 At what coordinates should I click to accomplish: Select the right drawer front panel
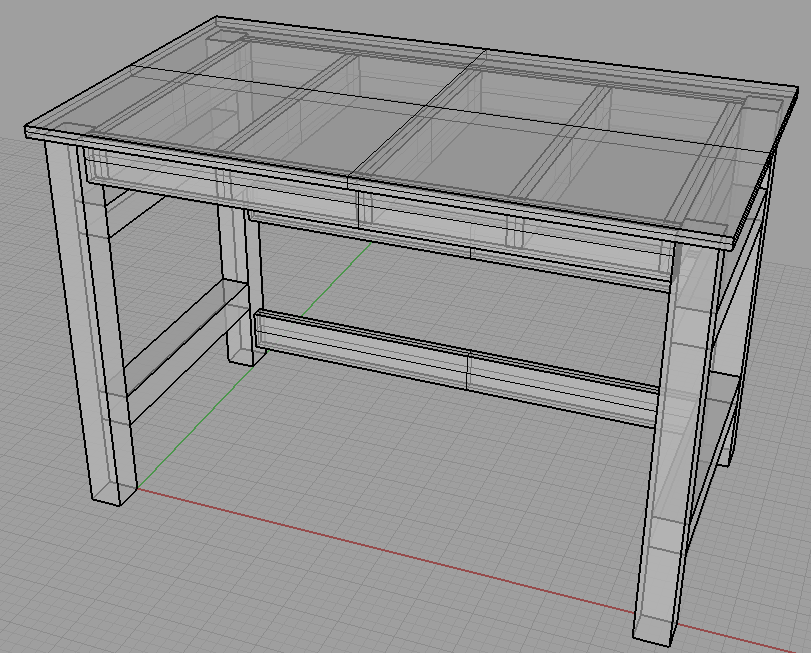point(517,235)
